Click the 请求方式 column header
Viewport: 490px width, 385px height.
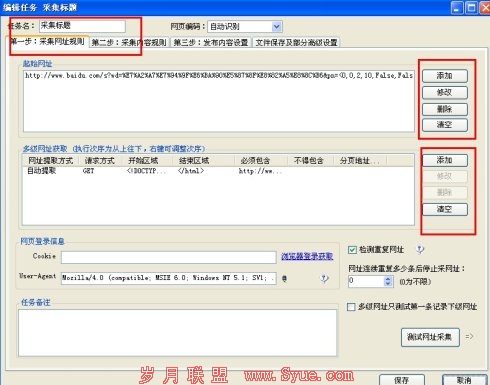coord(100,161)
